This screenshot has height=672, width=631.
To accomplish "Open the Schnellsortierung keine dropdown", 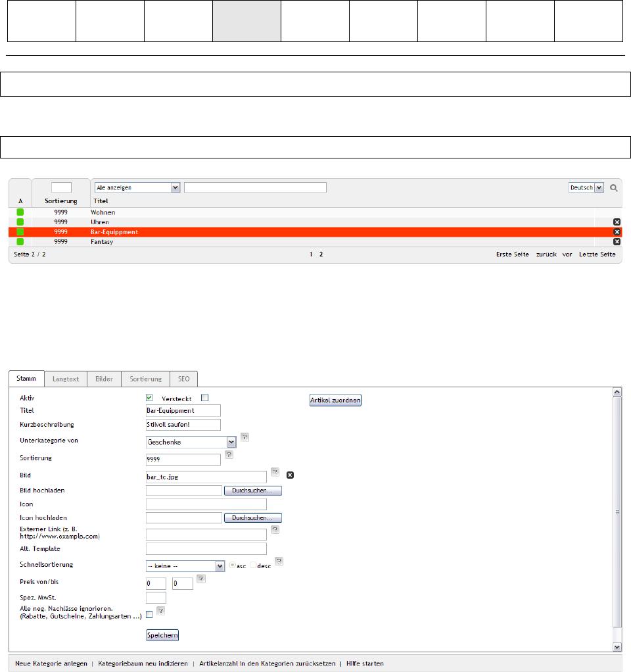I will (x=185, y=565).
